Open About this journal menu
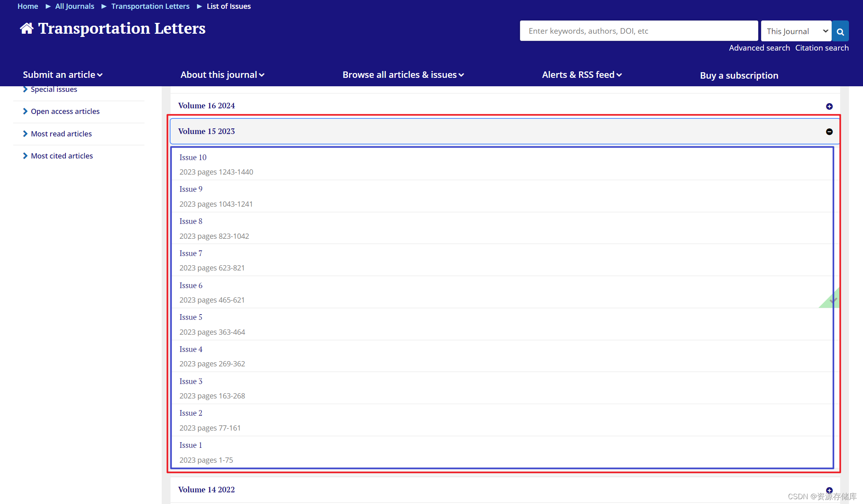The width and height of the screenshot is (863, 504). pos(222,75)
